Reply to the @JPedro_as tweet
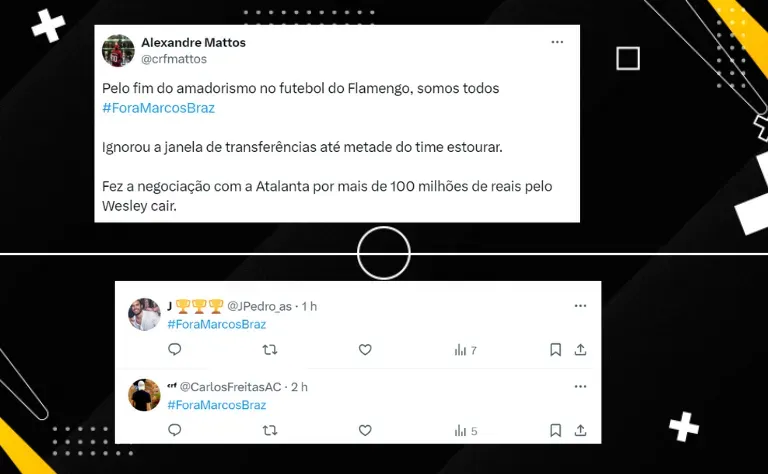768x474 pixels. point(175,349)
